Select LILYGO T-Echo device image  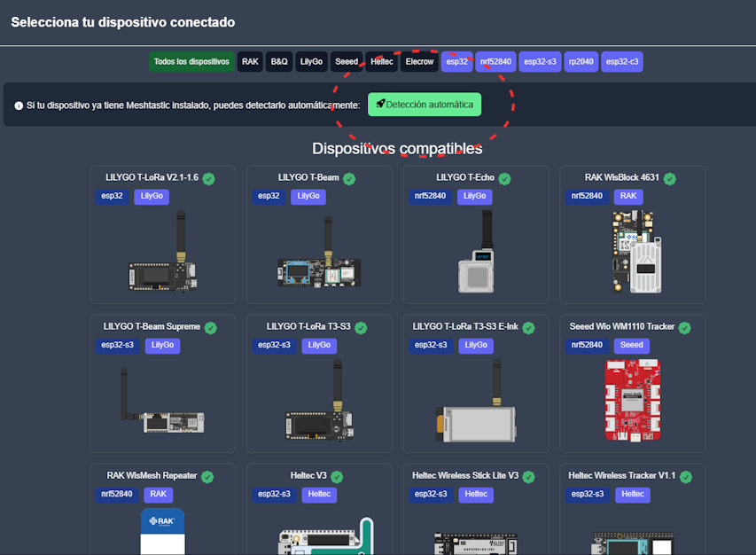click(x=476, y=252)
